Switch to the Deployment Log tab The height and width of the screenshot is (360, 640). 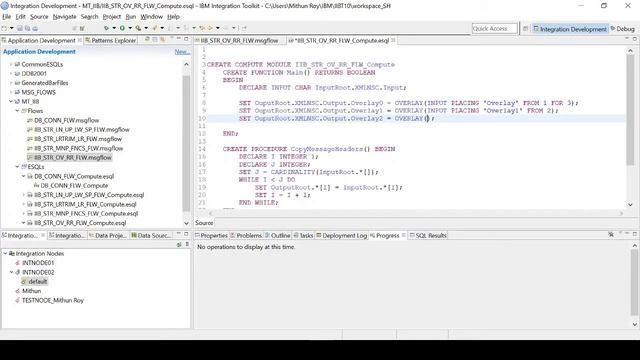[342, 236]
